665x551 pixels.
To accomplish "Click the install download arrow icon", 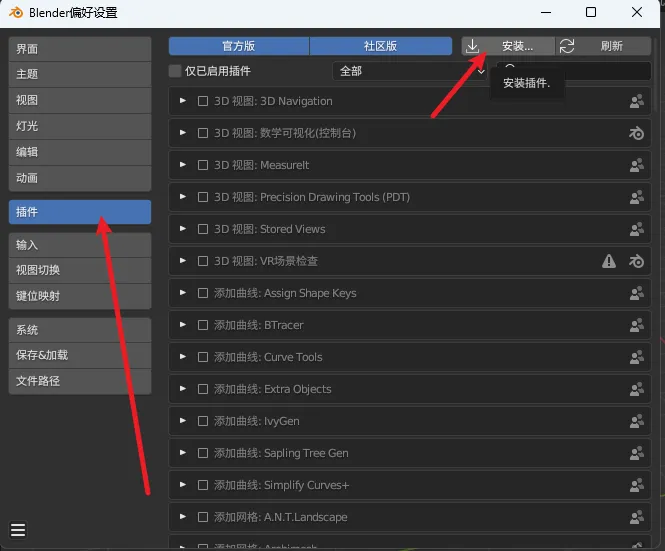I will 472,46.
